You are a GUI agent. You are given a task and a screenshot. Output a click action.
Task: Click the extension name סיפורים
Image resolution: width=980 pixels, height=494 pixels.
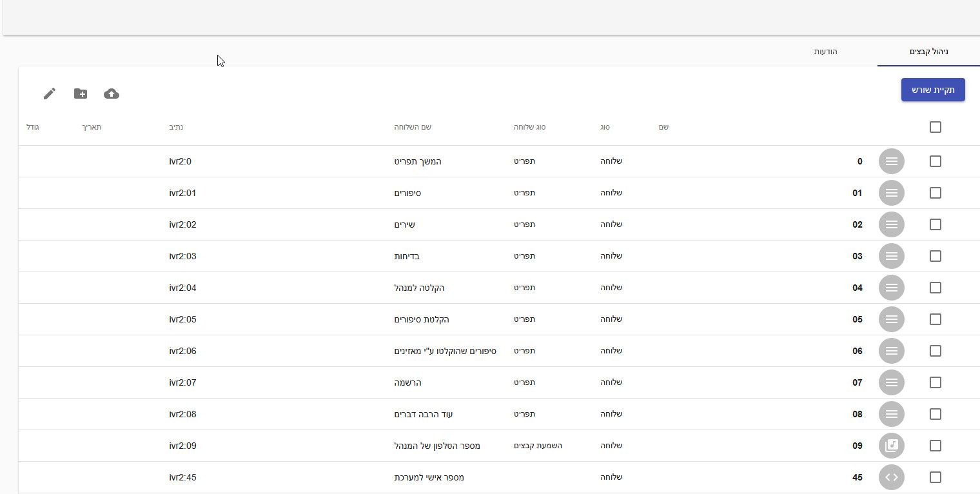pos(407,193)
